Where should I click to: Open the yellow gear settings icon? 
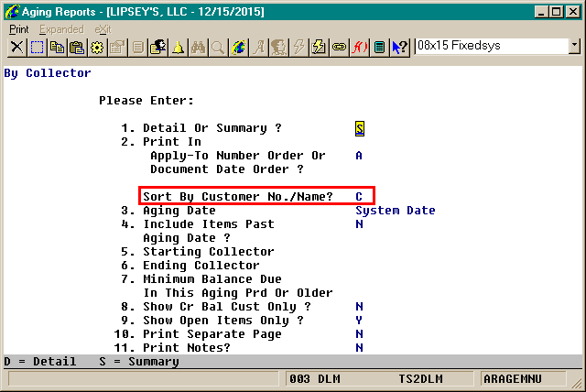[97, 48]
